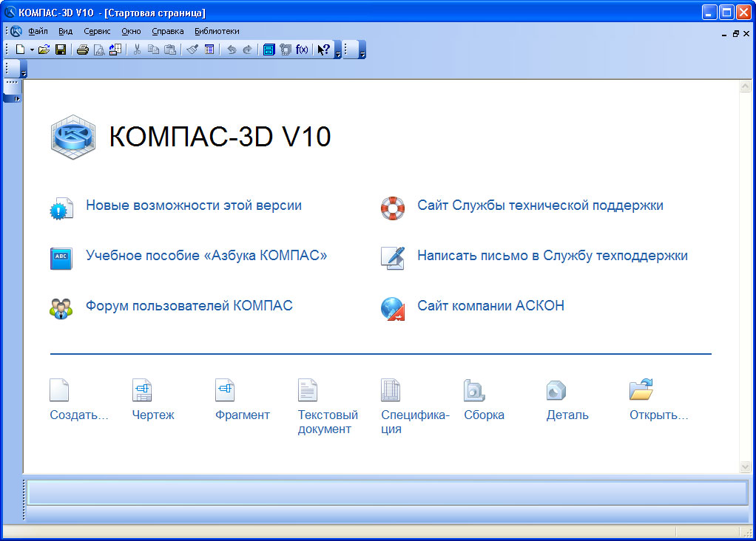Click the message bar field at bottom
The image size is (756, 541).
pyautogui.click(x=388, y=493)
